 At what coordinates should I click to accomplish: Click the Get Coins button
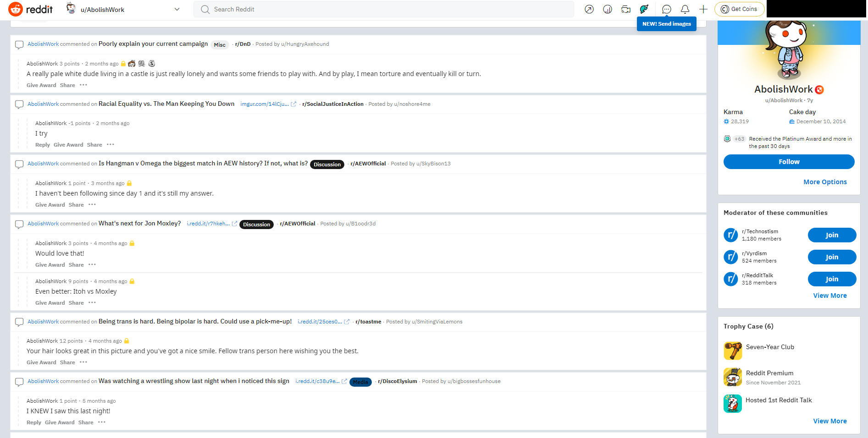(x=739, y=9)
